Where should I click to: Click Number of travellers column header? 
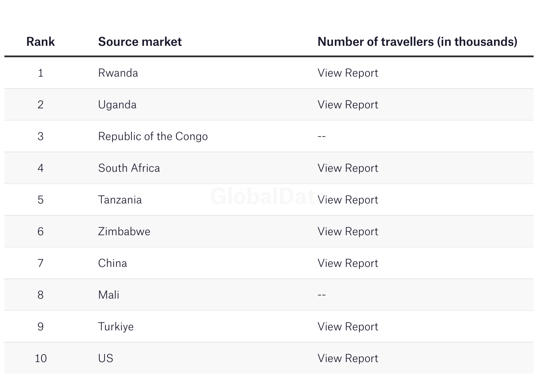[417, 42]
